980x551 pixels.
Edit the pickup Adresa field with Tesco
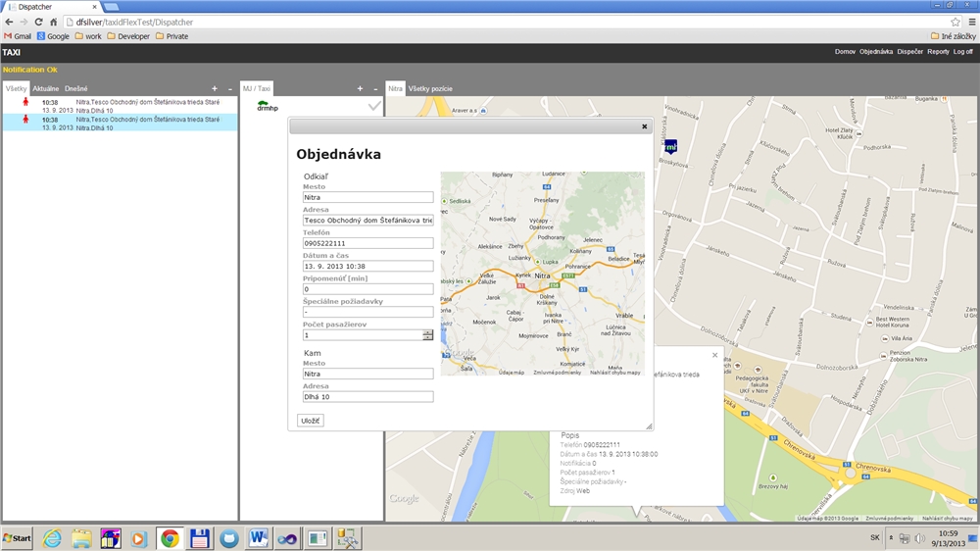(367, 221)
